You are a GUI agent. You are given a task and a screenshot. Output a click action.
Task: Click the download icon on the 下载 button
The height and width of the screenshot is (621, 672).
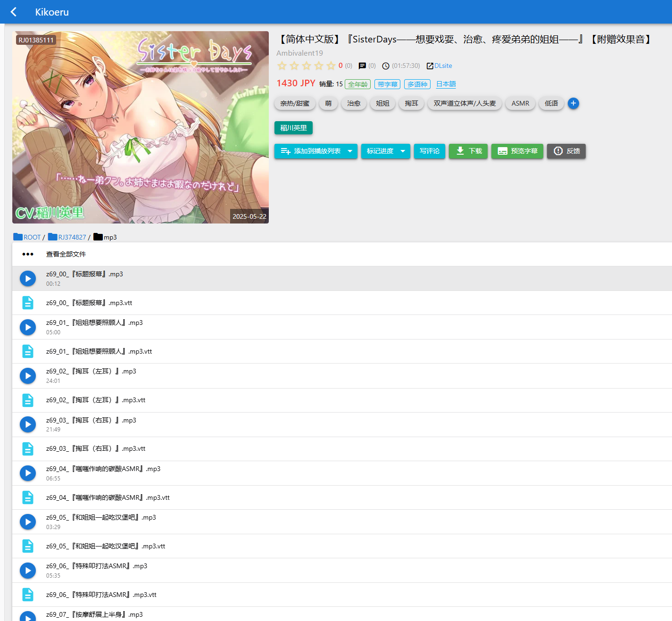pos(460,151)
